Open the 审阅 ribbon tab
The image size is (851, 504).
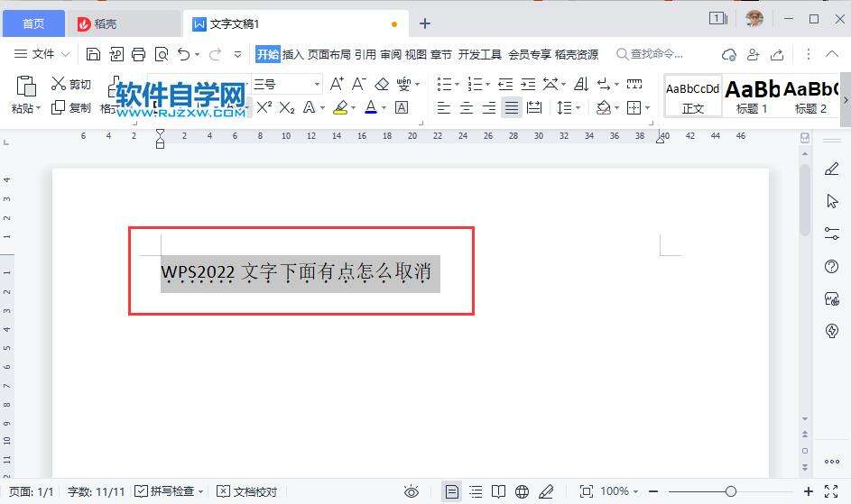(x=390, y=54)
